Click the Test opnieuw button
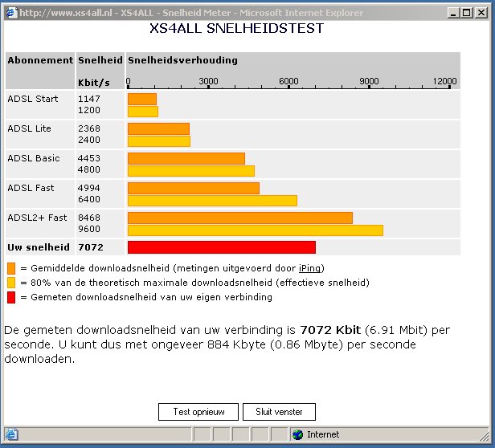495x448 pixels. 198,412
